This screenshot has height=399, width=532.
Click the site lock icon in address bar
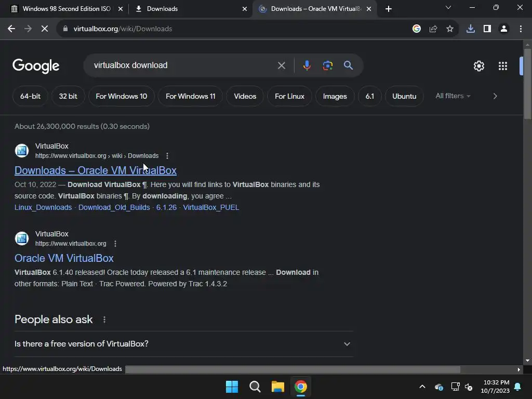[x=65, y=29]
